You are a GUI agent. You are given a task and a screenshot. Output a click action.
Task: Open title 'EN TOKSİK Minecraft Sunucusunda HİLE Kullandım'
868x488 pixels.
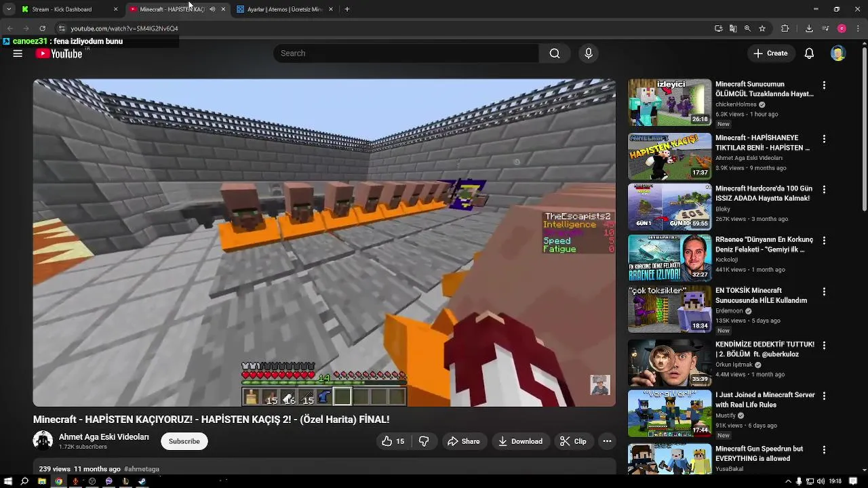(x=762, y=296)
